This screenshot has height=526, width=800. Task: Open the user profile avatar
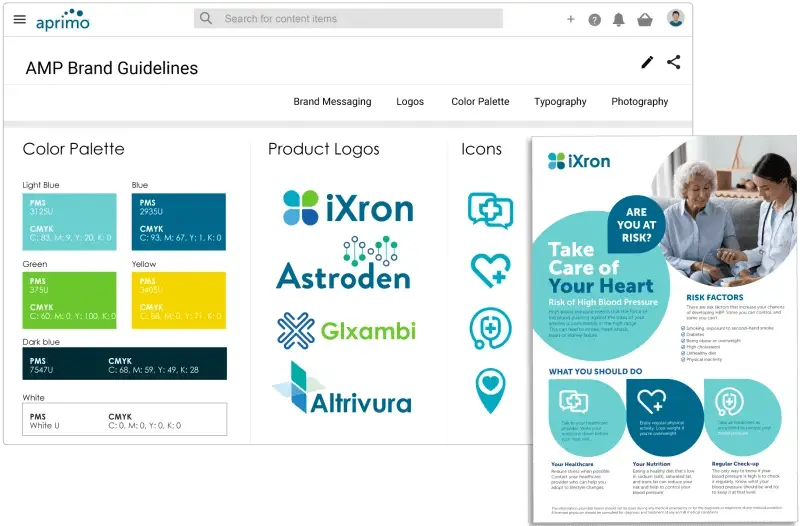click(x=676, y=18)
